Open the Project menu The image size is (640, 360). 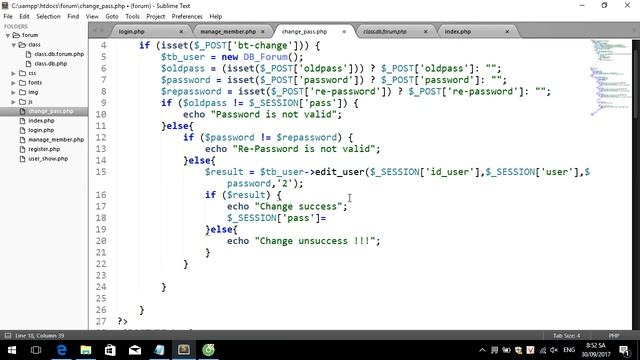pos(156,17)
